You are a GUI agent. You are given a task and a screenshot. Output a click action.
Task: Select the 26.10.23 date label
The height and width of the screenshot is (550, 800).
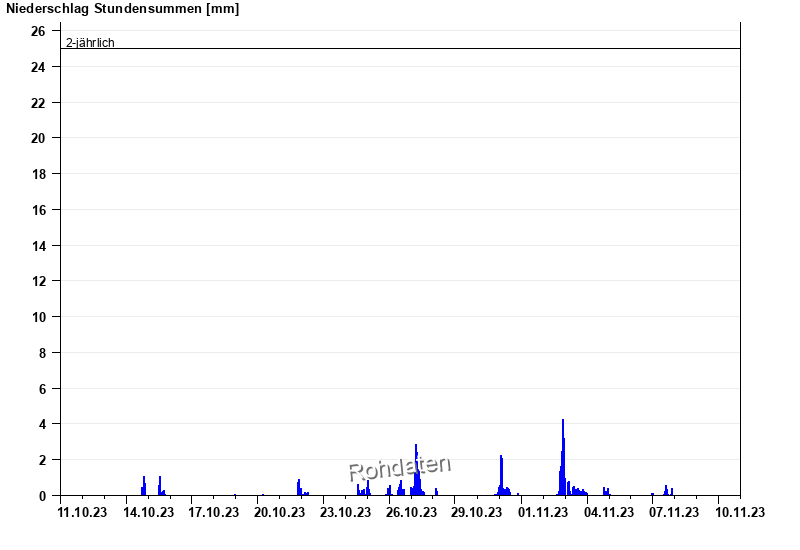(412, 513)
